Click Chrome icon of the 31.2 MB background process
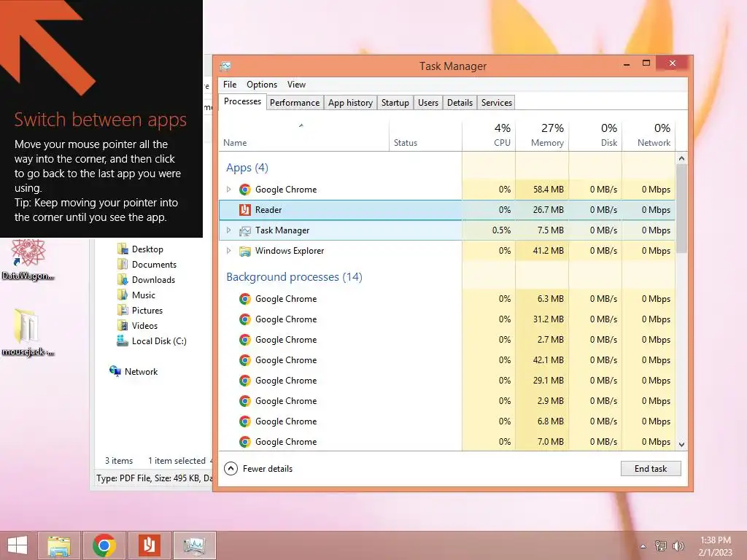747x560 pixels. coord(245,319)
